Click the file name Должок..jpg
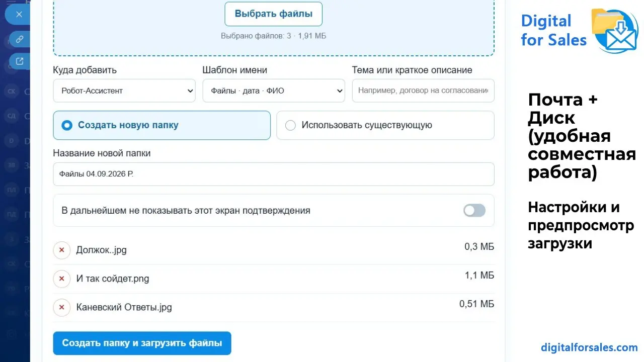This screenshot has height=362, width=644. 101,250
